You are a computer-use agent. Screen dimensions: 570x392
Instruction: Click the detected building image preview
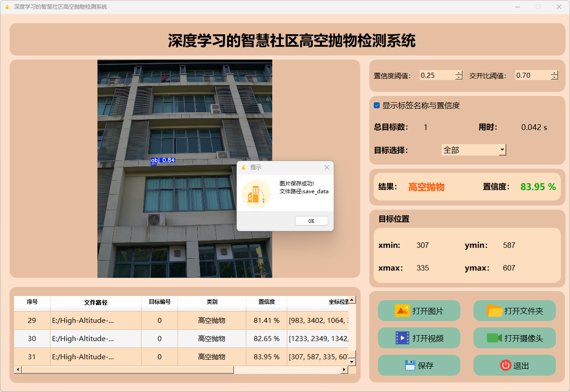[x=185, y=169]
